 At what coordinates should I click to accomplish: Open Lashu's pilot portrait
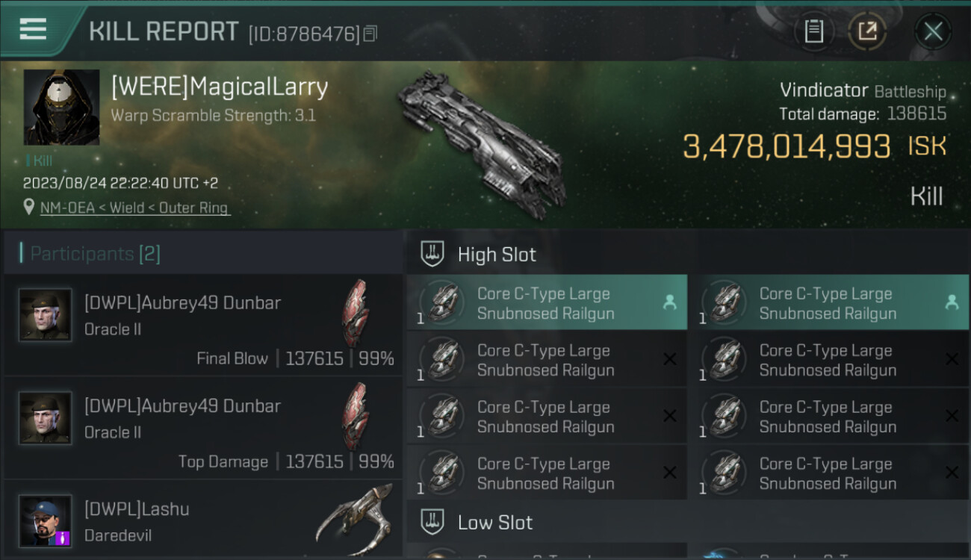pyautogui.click(x=46, y=520)
